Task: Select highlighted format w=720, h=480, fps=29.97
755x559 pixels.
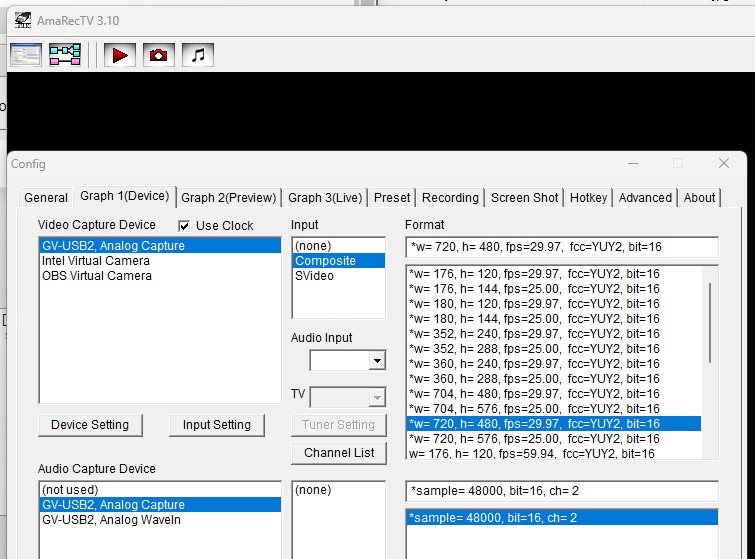Action: tap(554, 424)
